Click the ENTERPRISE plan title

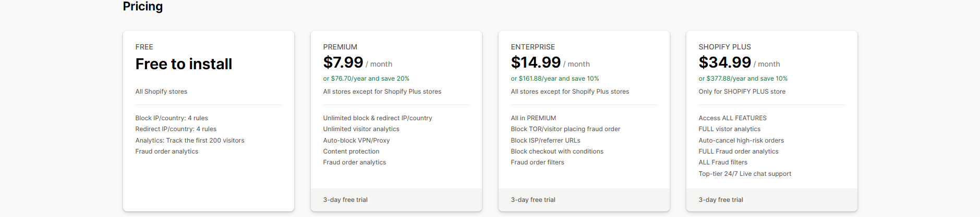coord(533,47)
